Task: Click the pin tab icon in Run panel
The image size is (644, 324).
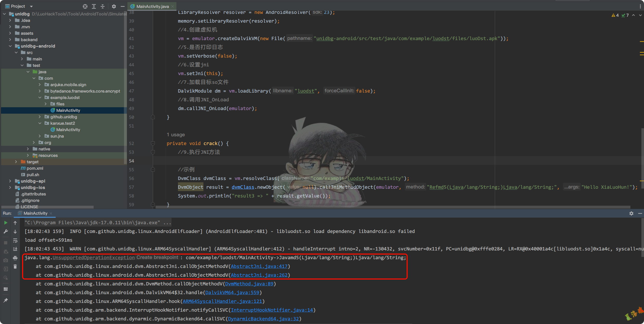Action: coord(6,300)
